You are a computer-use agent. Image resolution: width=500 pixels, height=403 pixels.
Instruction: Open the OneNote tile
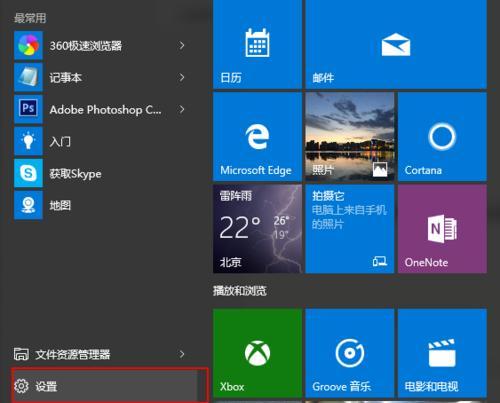(x=442, y=229)
